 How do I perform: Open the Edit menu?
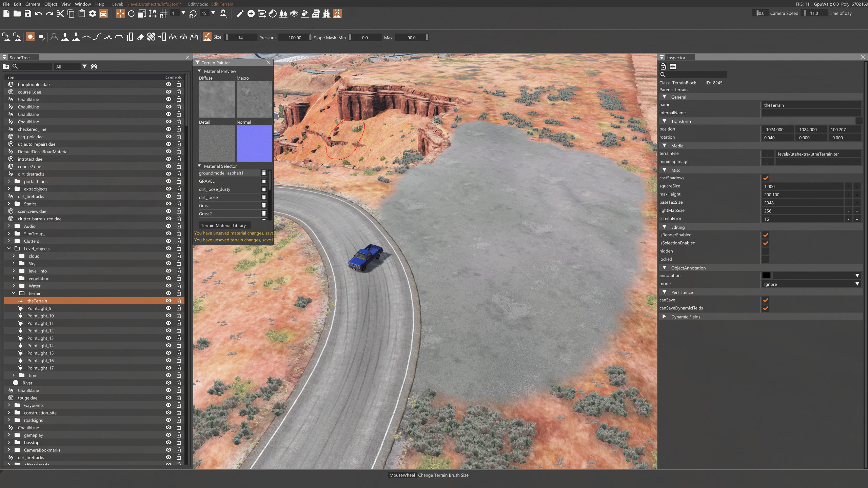(x=18, y=4)
